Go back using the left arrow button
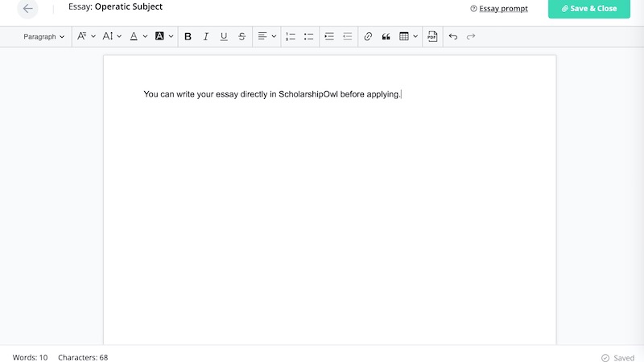644x362 pixels. [x=27, y=9]
